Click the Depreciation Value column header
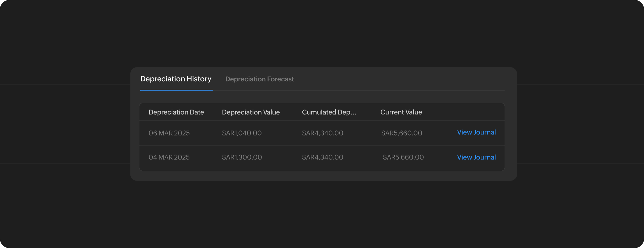Screen dimensions: 644x248 coord(251,112)
